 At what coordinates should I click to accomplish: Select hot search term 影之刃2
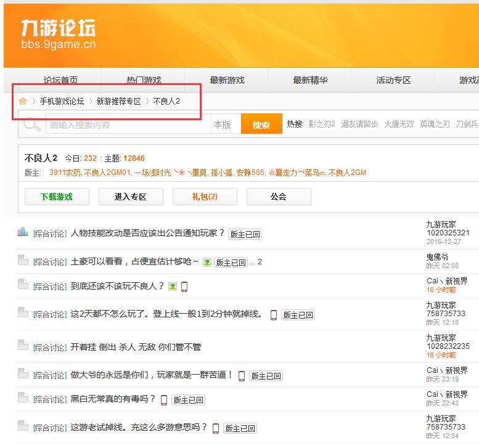coord(322,124)
